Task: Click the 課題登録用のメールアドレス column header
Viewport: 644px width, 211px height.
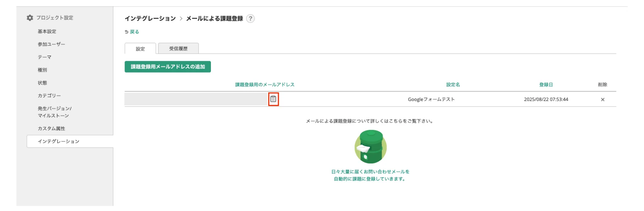Action: [x=265, y=85]
